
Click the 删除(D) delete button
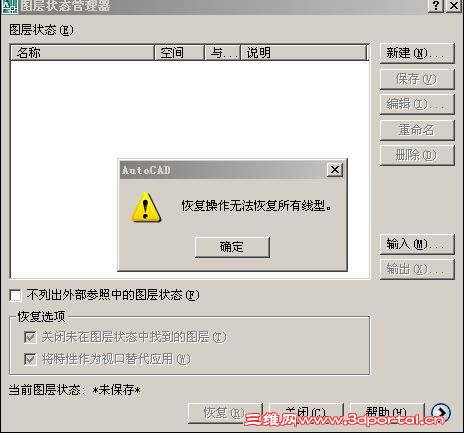coord(417,155)
